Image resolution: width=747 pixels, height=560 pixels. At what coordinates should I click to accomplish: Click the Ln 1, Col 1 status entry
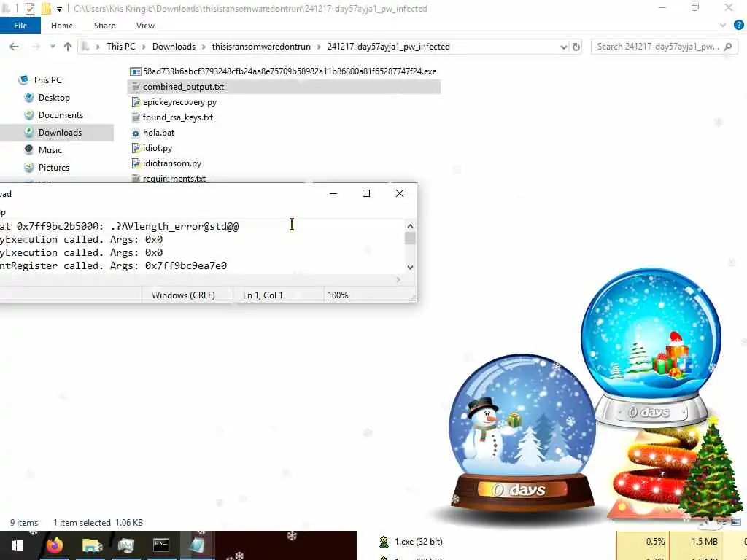(x=263, y=295)
